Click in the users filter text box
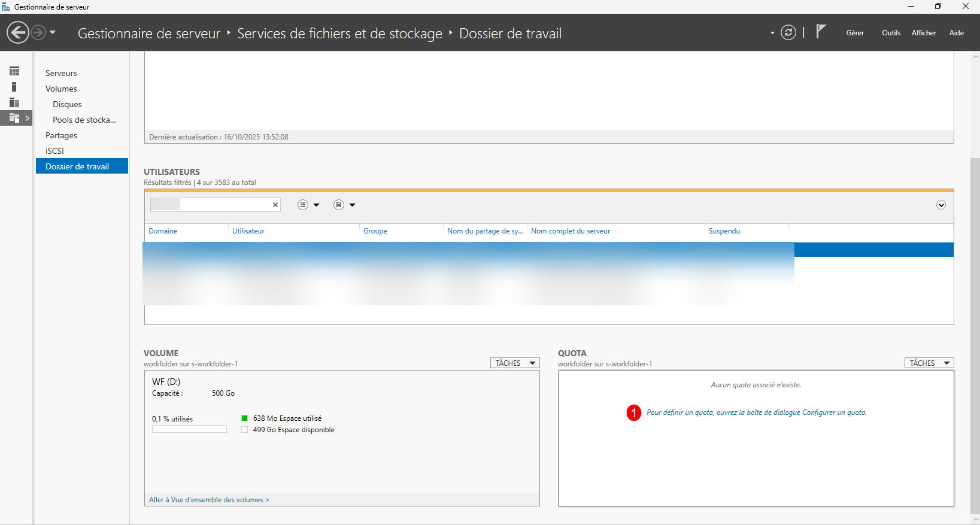This screenshot has height=525, width=980. (224, 205)
